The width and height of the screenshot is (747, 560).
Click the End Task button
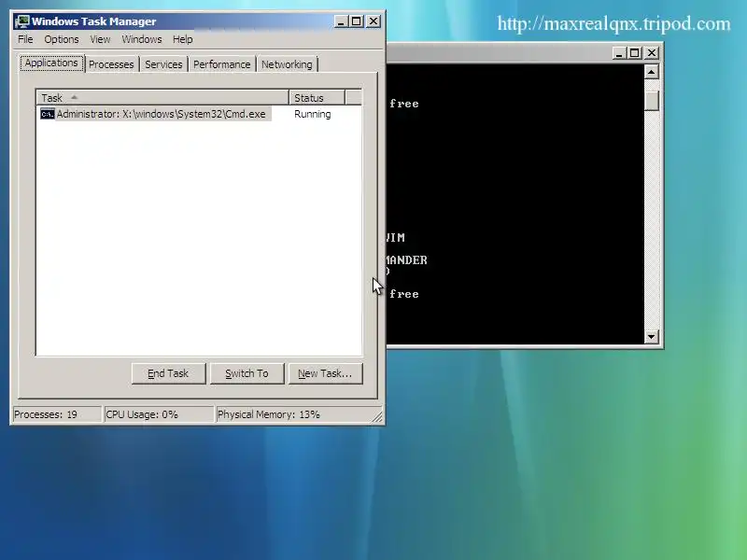[168, 373]
